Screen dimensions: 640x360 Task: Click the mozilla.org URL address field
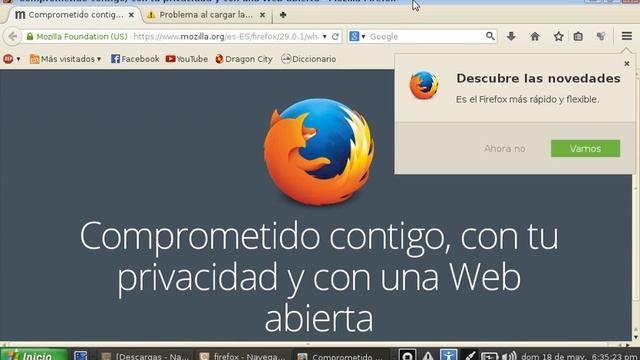(226, 37)
